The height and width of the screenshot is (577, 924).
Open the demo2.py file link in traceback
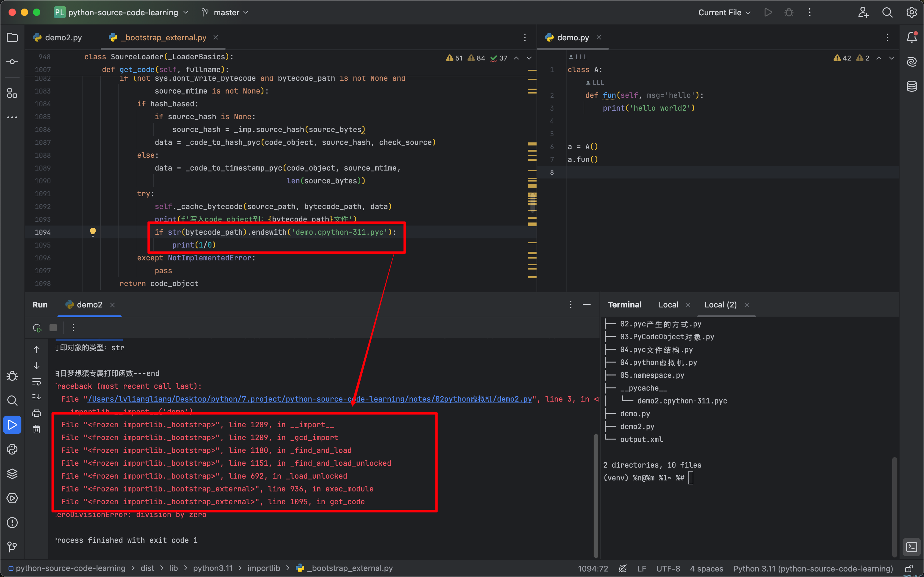(310, 399)
